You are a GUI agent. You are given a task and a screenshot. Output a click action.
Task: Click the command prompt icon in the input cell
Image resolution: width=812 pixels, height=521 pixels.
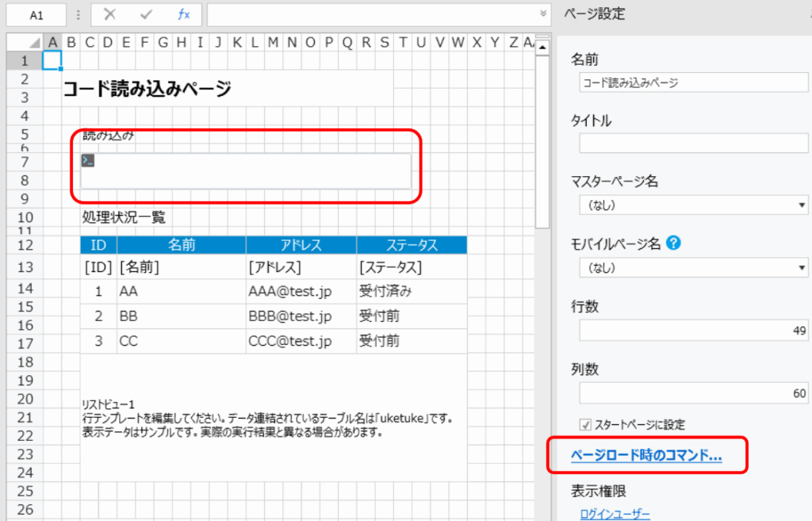[88, 161]
